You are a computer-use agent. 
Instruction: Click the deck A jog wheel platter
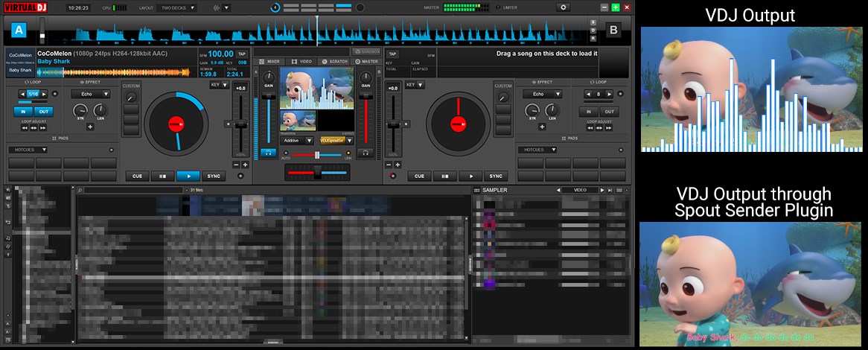coord(176,124)
